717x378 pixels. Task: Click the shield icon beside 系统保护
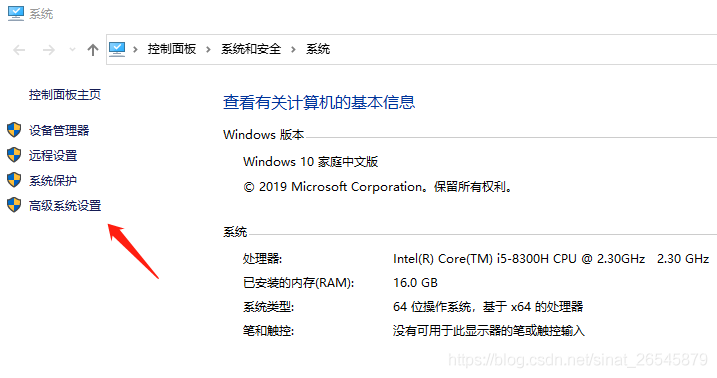point(14,180)
